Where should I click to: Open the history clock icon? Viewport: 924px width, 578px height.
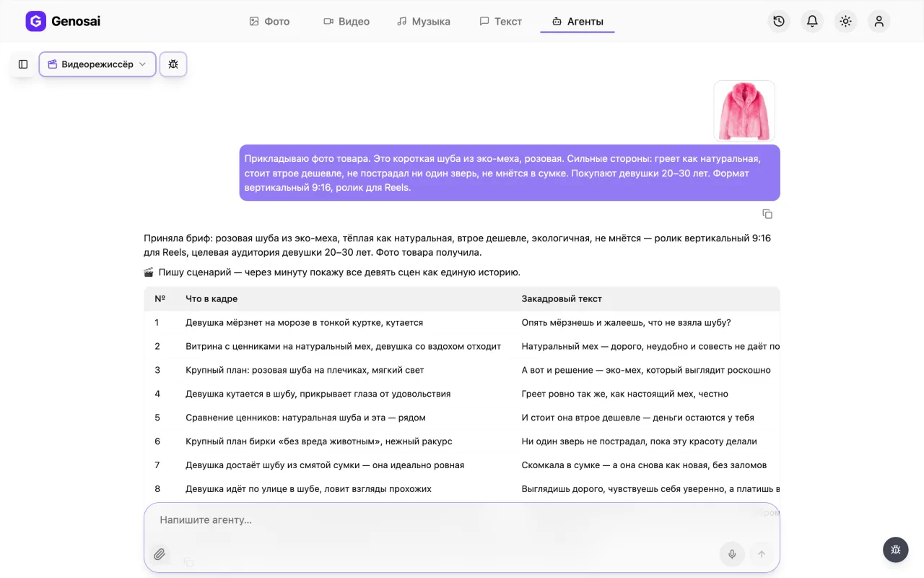[779, 21]
